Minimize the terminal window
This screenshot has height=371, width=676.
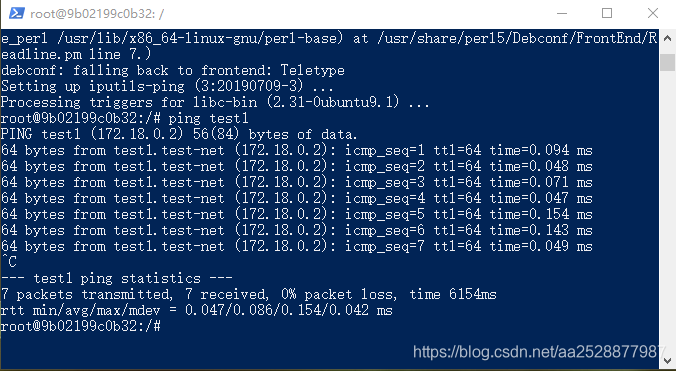click(x=562, y=13)
